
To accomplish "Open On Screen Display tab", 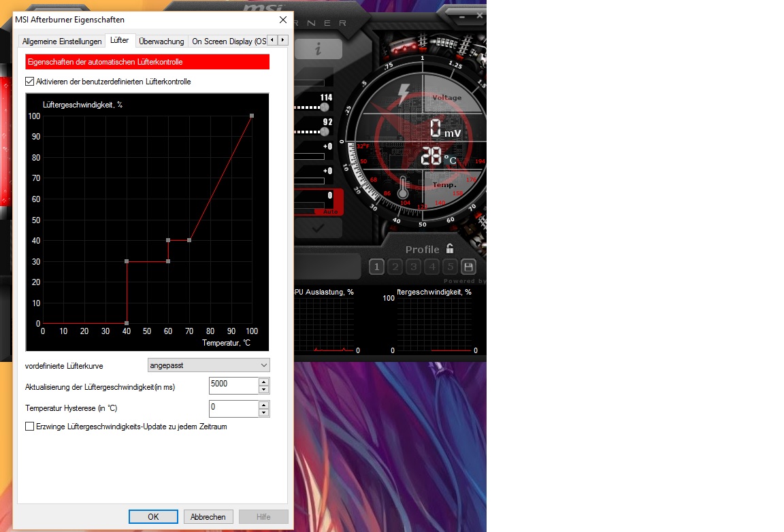I will tap(229, 41).
